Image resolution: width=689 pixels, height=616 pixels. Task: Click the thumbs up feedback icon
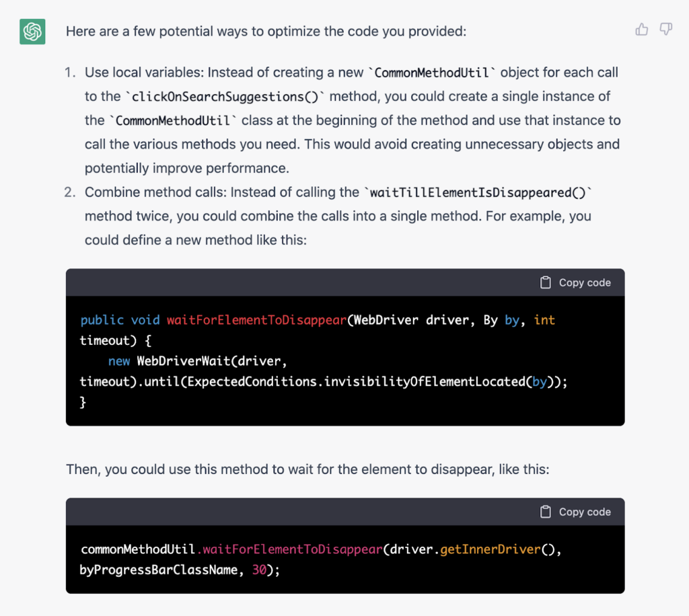tap(642, 30)
